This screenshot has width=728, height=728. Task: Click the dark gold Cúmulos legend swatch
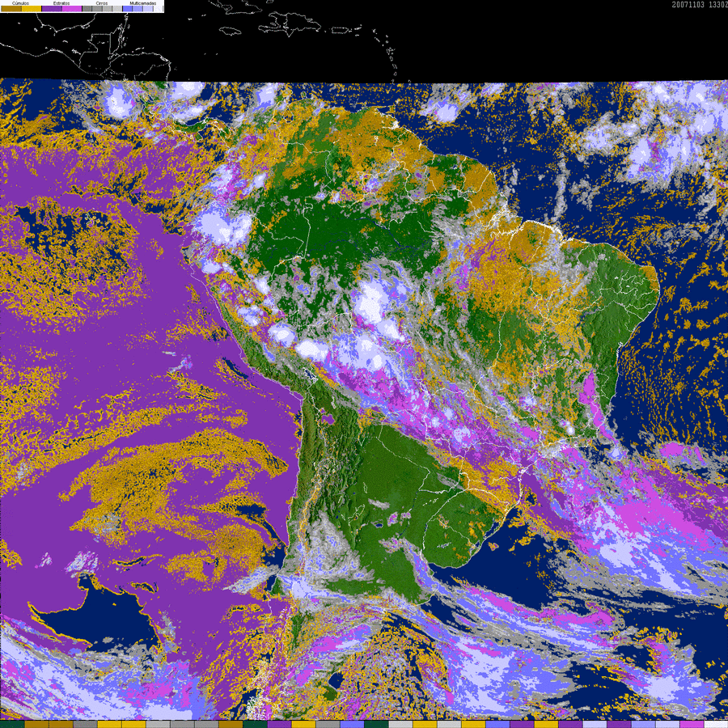point(11,9)
